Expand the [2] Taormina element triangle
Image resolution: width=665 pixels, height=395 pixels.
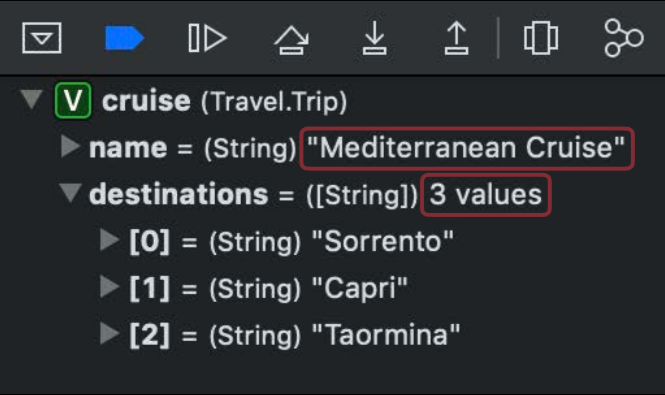110,333
